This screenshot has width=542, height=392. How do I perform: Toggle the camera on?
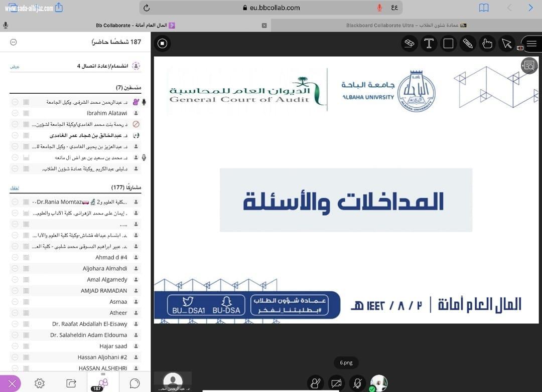337,383
